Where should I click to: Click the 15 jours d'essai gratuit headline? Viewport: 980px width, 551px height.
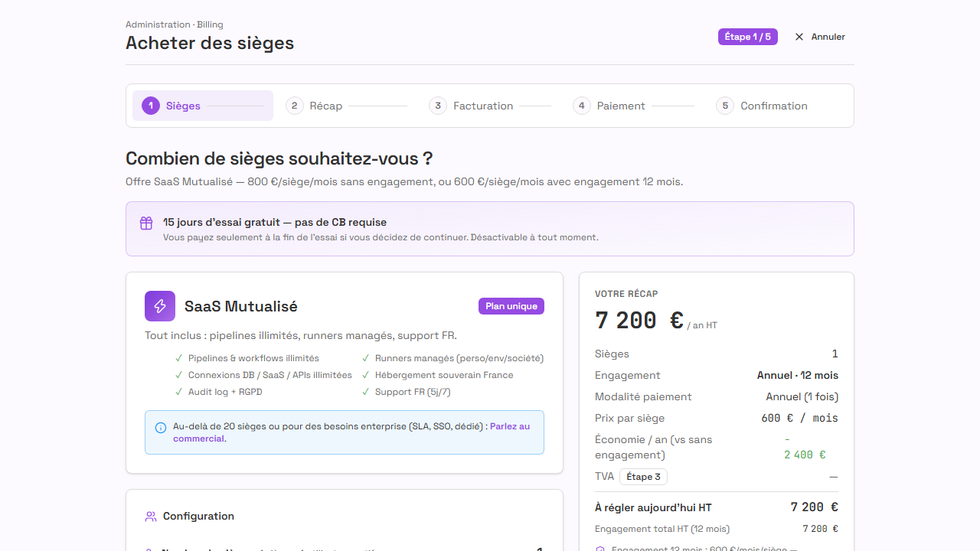[x=275, y=223]
